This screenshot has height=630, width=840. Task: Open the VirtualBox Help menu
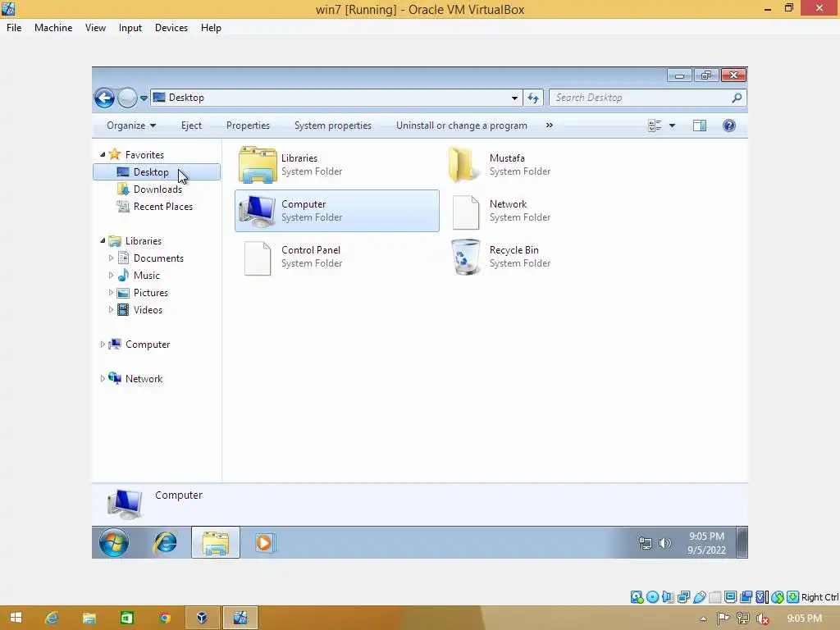[211, 28]
